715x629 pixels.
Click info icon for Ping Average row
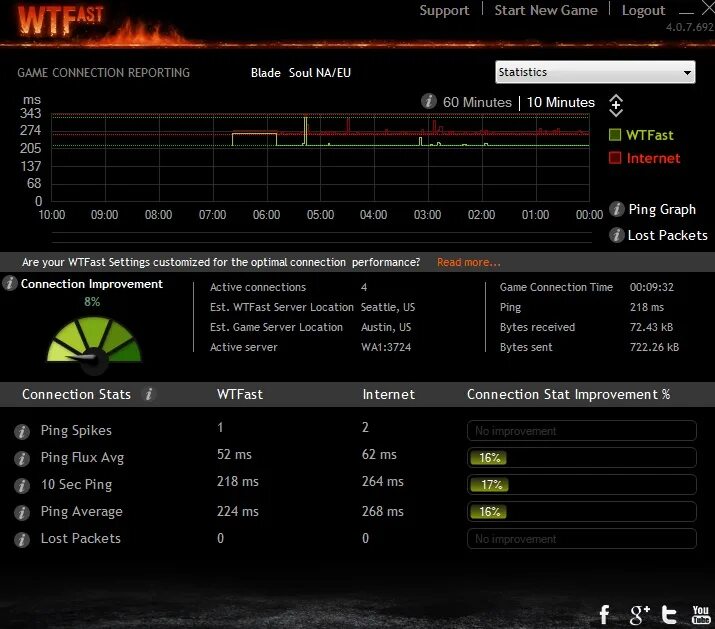pos(21,512)
